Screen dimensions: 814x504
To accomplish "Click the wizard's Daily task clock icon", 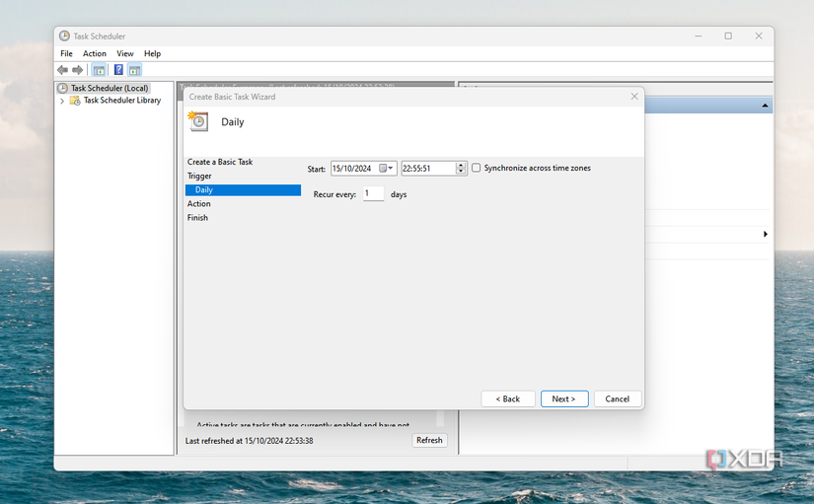I will [x=198, y=121].
